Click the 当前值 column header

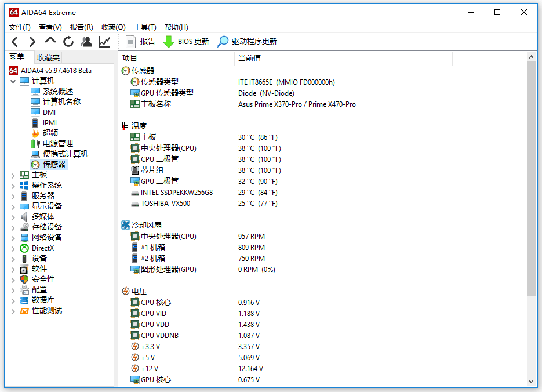[x=249, y=58]
